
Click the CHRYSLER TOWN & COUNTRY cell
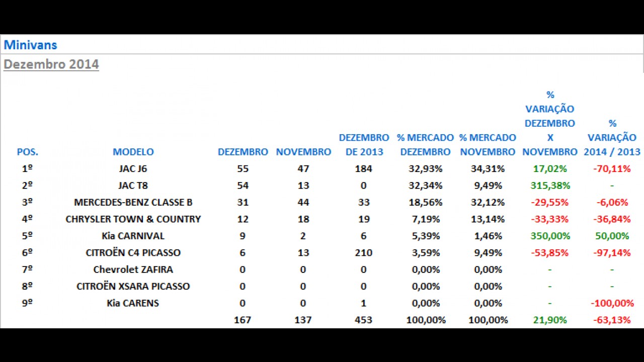click(x=133, y=219)
